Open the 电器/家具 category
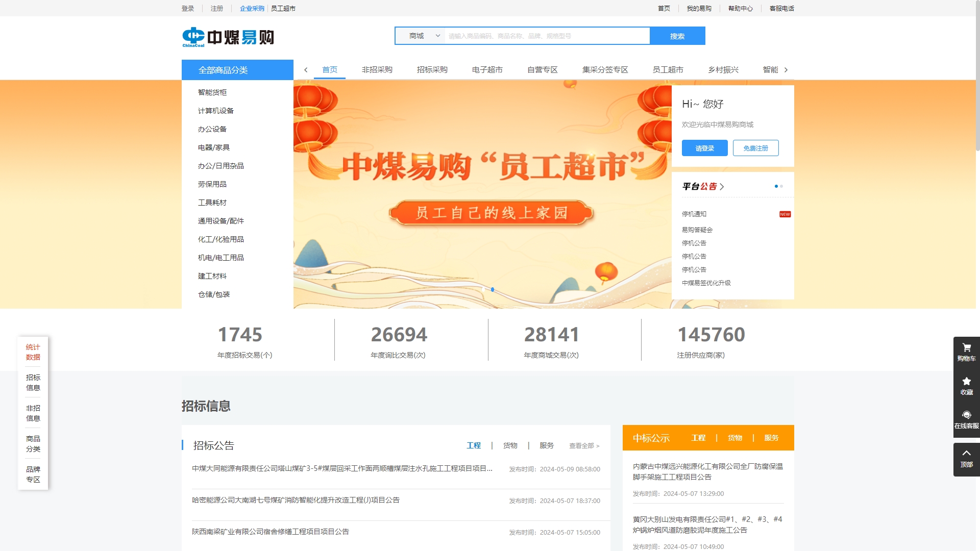This screenshot has height=551, width=980. [x=214, y=147]
